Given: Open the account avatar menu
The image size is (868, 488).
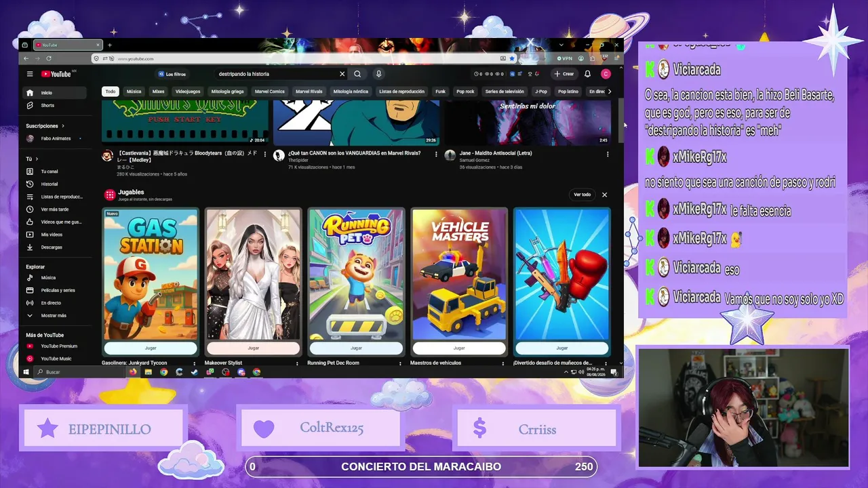Looking at the screenshot, I should coord(606,74).
